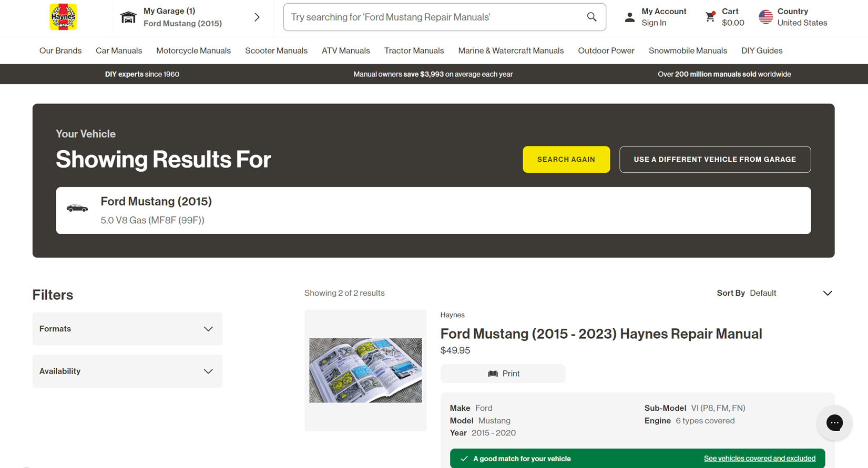Open the DIY Guides menu
Screen dimensions: 868x468
pos(762,51)
